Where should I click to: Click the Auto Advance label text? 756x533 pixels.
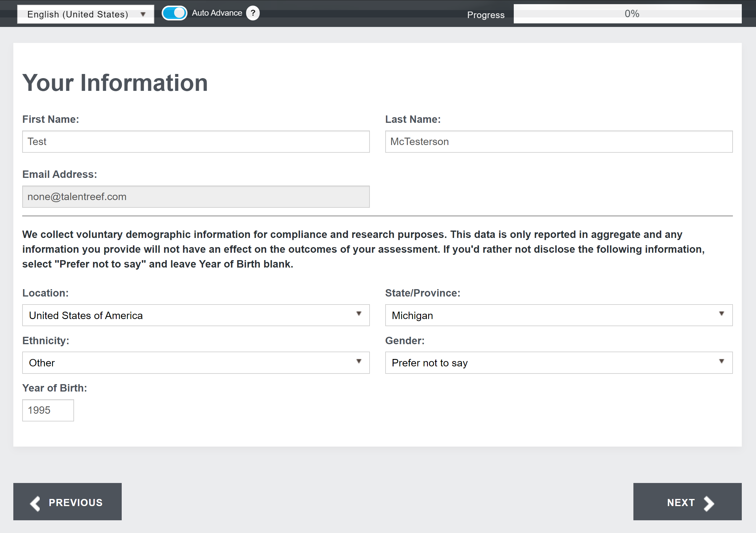(x=217, y=13)
